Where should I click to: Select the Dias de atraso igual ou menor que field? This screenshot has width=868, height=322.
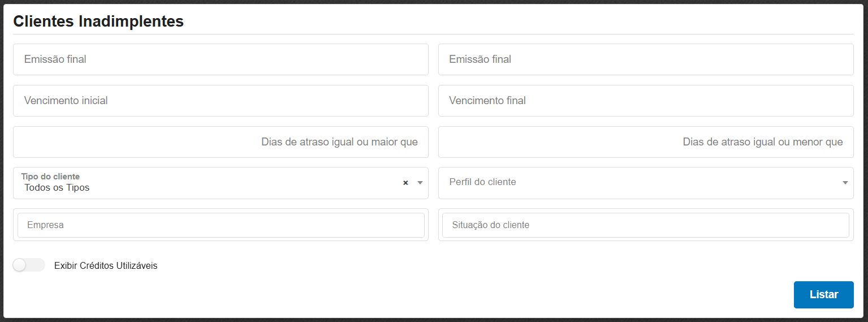point(645,142)
